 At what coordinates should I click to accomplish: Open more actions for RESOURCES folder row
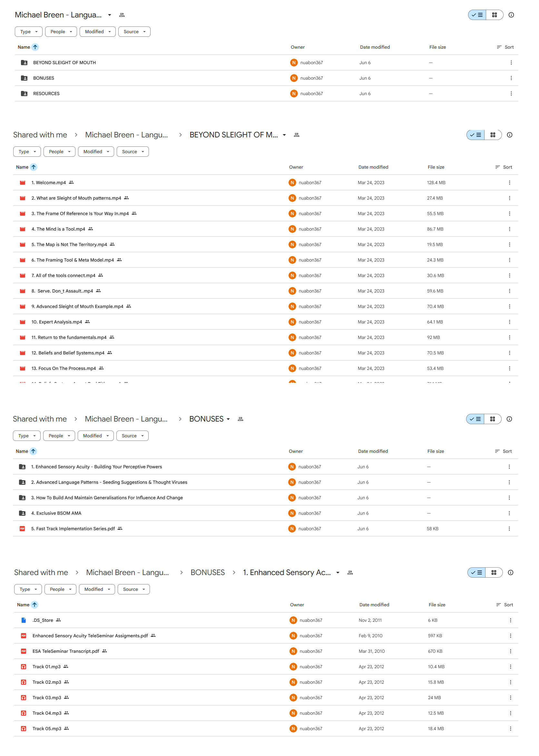pyautogui.click(x=511, y=94)
